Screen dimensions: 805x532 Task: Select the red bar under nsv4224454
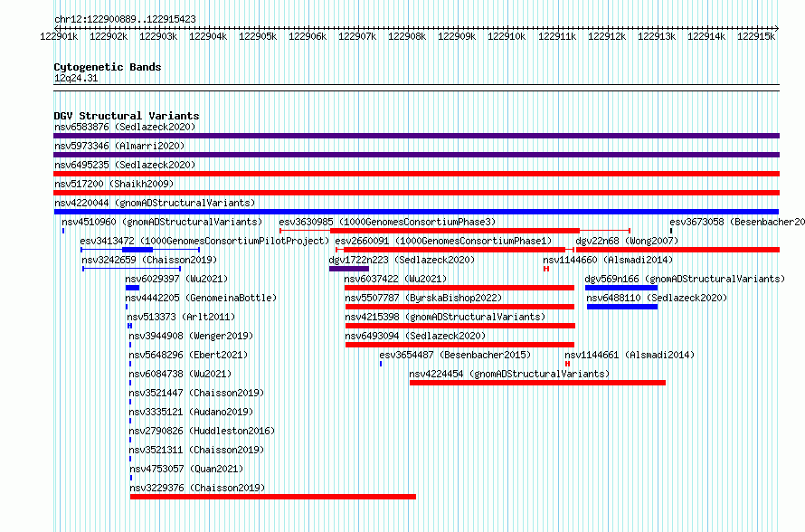(537, 383)
